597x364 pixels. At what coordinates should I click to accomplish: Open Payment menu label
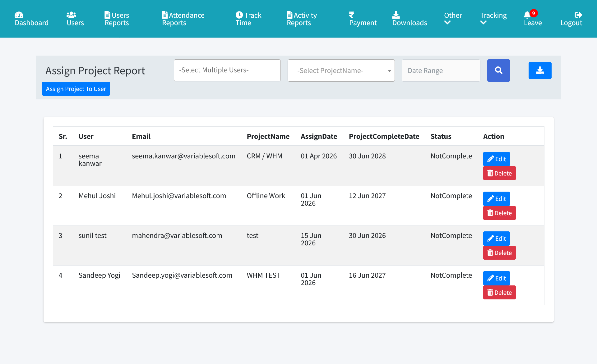(x=363, y=23)
